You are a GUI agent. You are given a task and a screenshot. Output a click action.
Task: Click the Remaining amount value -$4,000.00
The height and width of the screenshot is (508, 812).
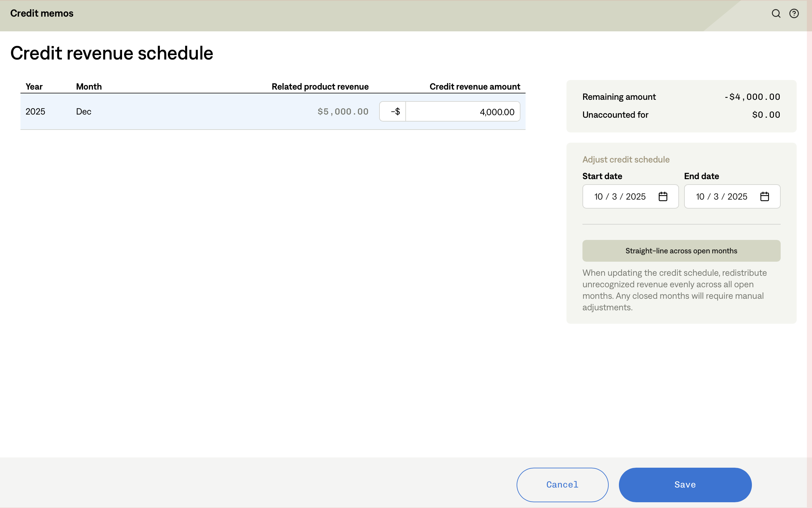coord(752,97)
